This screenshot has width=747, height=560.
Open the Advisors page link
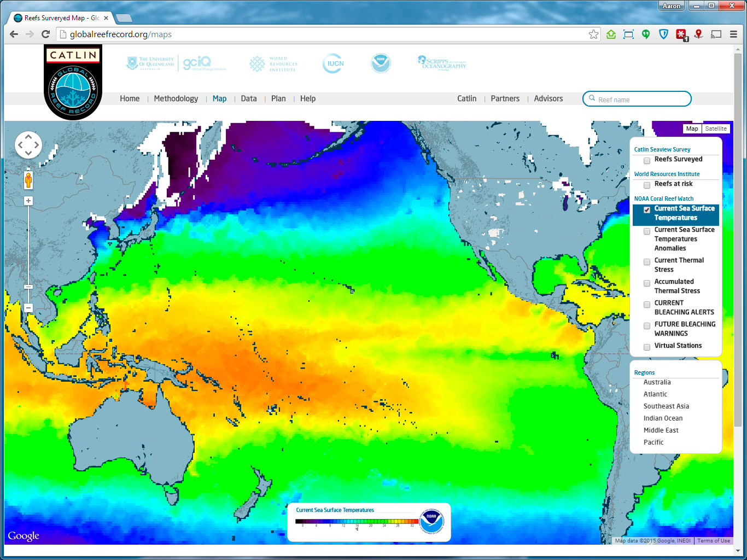tap(548, 98)
